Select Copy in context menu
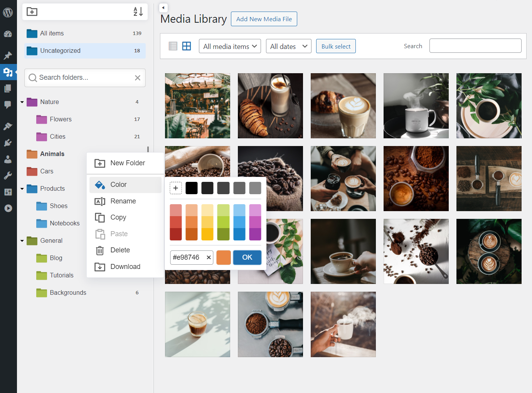 click(125, 217)
